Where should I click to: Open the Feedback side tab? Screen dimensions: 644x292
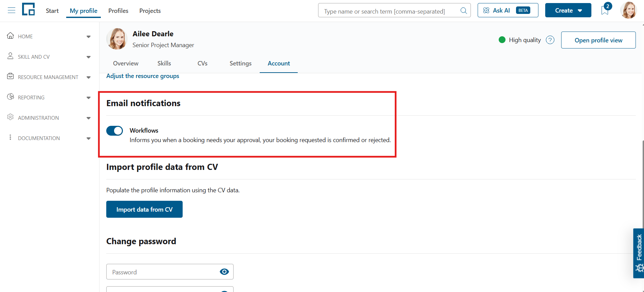point(639,253)
